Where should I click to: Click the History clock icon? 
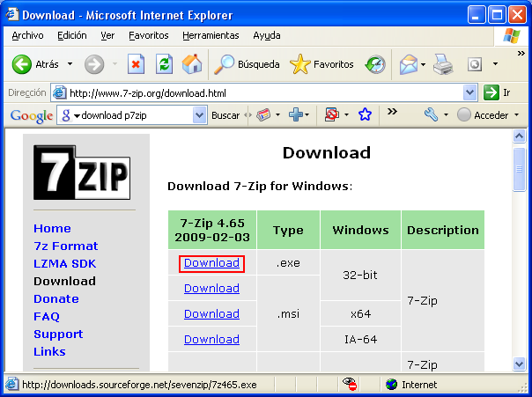pyautogui.click(x=375, y=64)
